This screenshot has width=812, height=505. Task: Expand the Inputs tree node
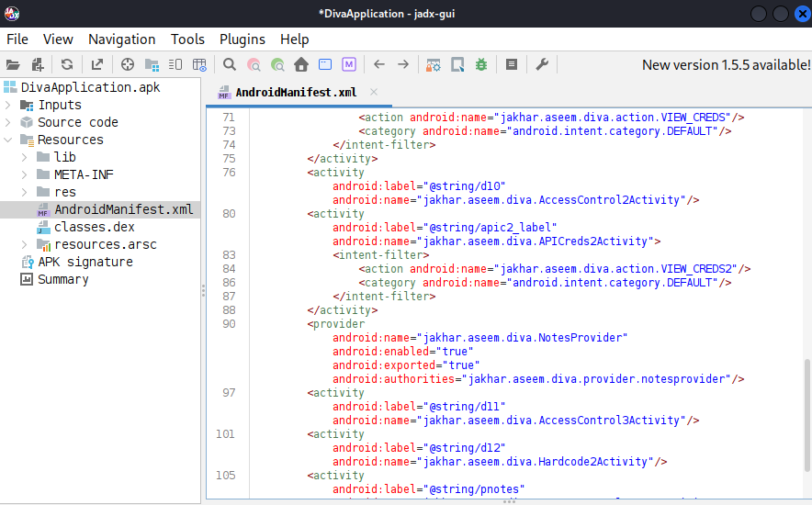point(7,105)
